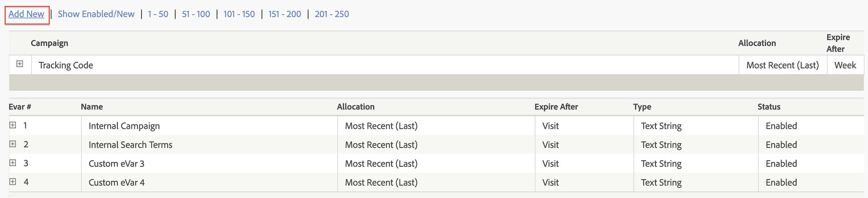Select the Internal Search Terms name cell

coord(209,145)
